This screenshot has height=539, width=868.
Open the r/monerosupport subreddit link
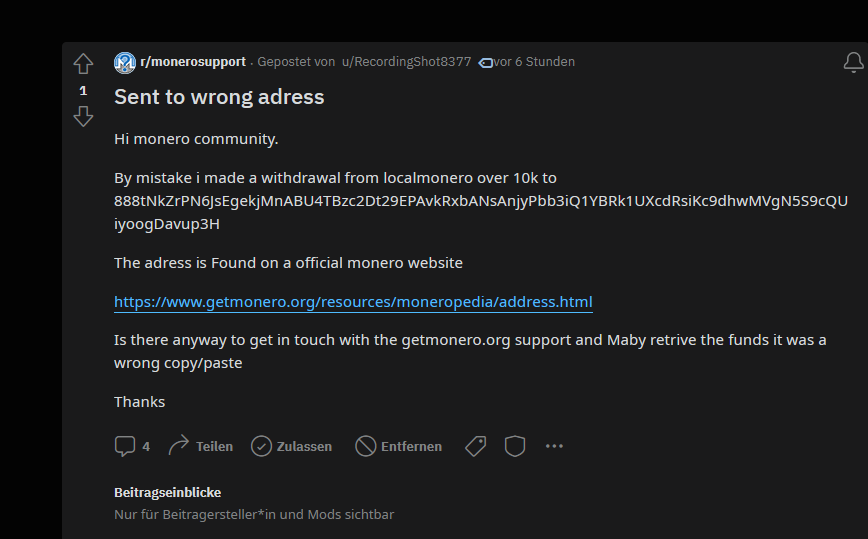click(193, 62)
